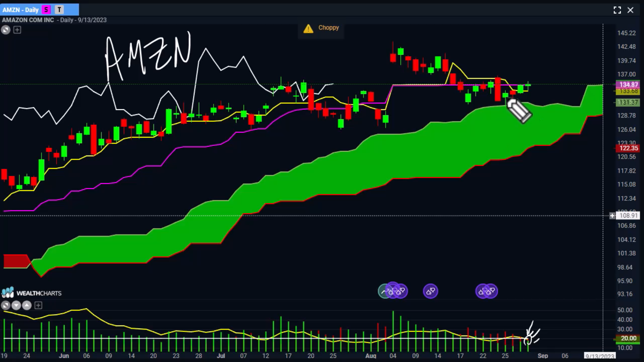Viewport: 644px width, 362px height.
Task: Click the price panel expand-arrows circle icon
Action: coord(6,30)
